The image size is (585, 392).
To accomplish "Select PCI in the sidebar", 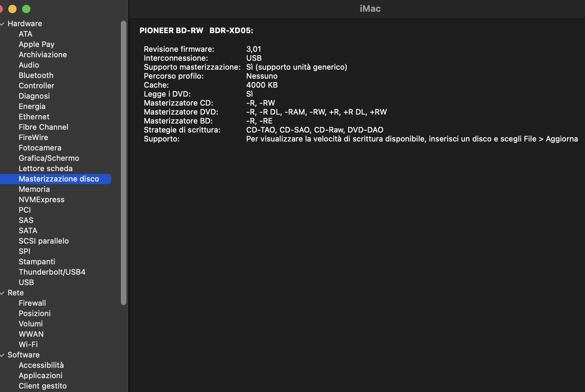I will [25, 210].
